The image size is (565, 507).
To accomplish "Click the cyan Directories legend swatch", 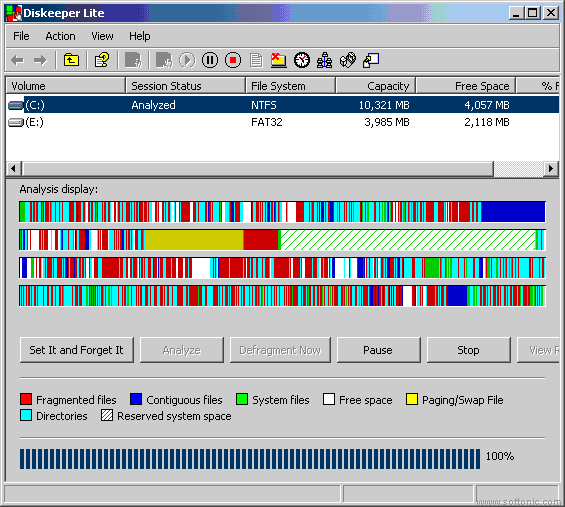I will pyautogui.click(x=26, y=415).
